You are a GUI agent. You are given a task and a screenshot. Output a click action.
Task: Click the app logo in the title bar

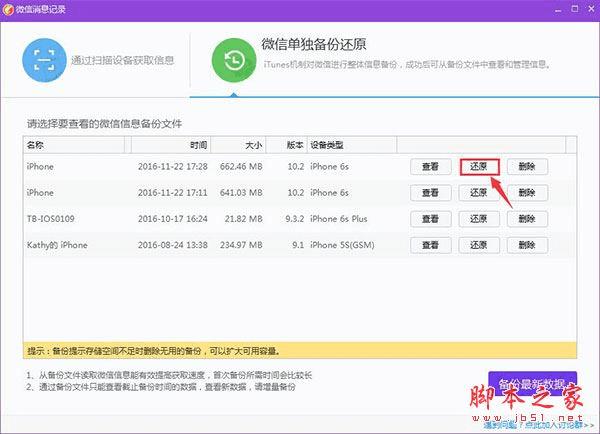[x=8, y=9]
